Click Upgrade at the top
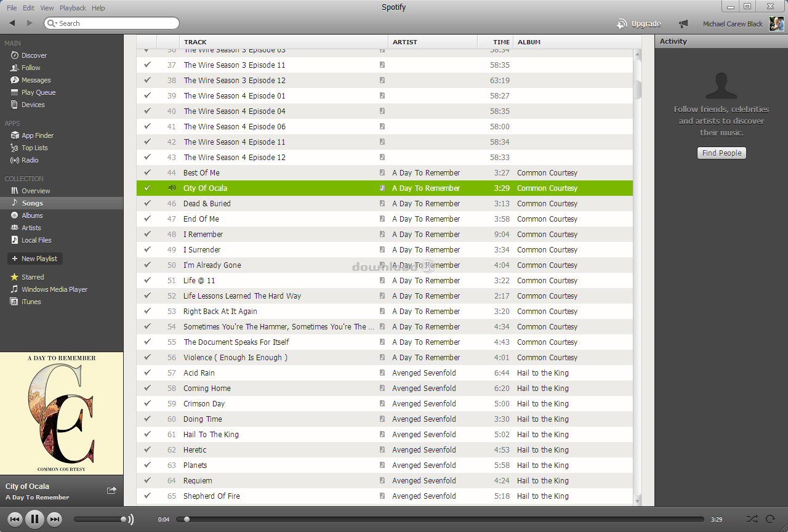Screen dimensions: 788x532 click(x=645, y=23)
